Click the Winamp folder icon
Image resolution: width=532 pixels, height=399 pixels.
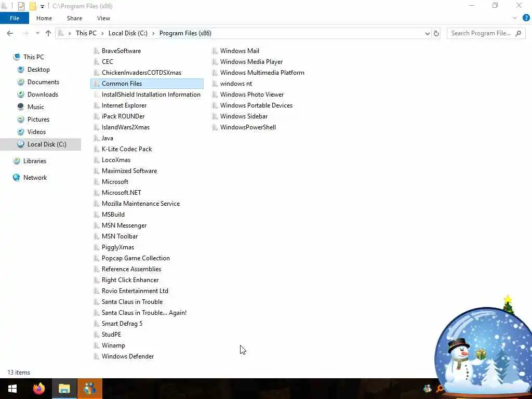(97, 345)
